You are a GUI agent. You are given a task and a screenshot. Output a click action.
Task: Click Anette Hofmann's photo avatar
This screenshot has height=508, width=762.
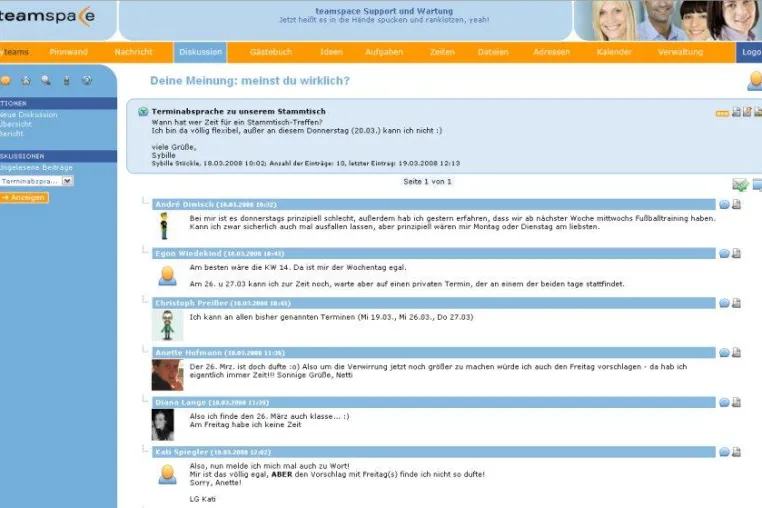168,375
